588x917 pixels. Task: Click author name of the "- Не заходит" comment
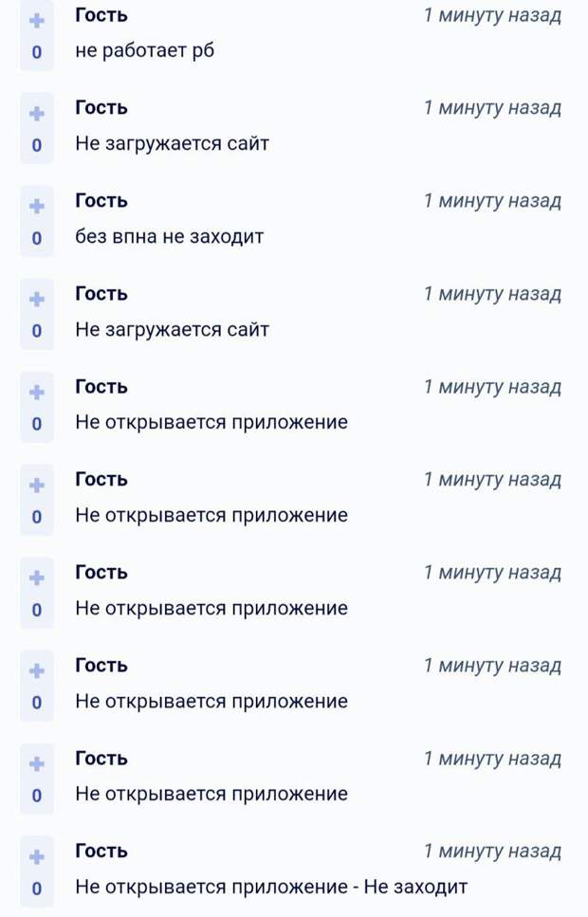[101, 851]
